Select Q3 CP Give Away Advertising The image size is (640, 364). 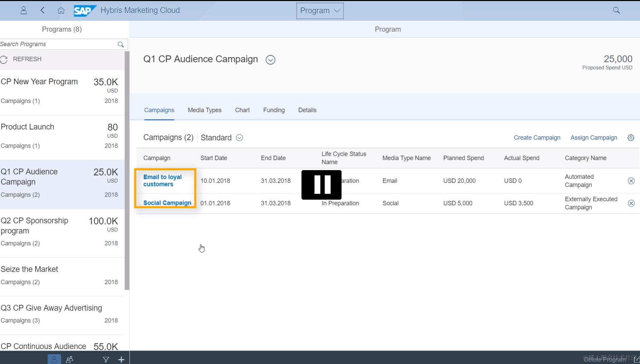62,315
